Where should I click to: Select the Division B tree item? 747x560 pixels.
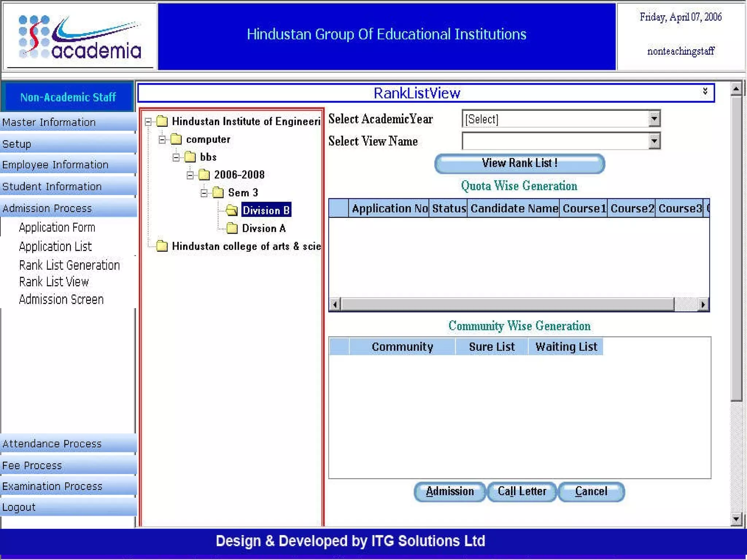(x=266, y=210)
